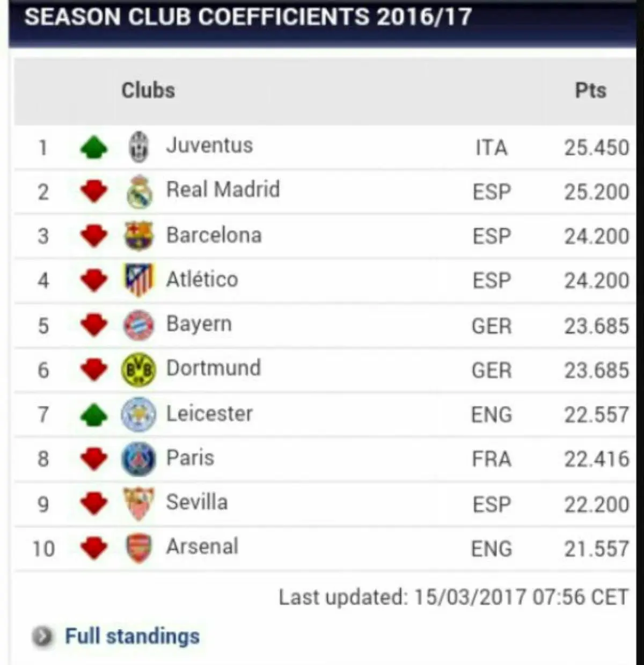Viewport: 644px width, 665px height.
Task: Click the Paris club crest icon
Action: tap(139, 459)
